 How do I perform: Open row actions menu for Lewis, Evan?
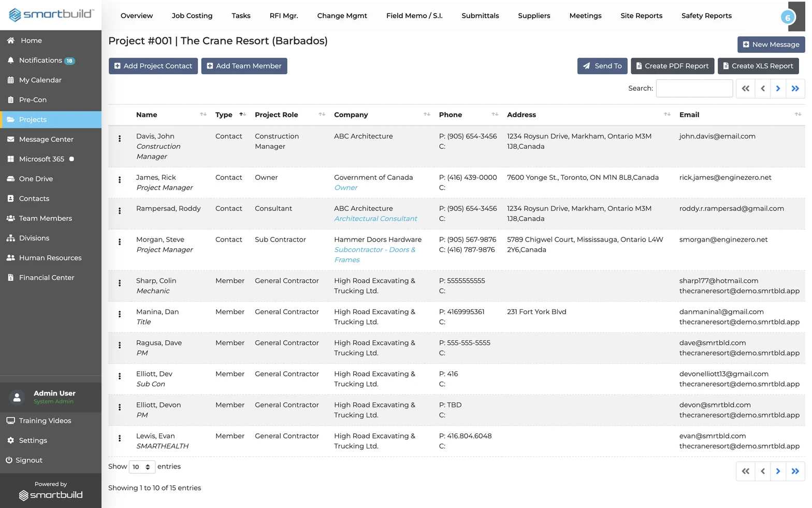(x=120, y=439)
